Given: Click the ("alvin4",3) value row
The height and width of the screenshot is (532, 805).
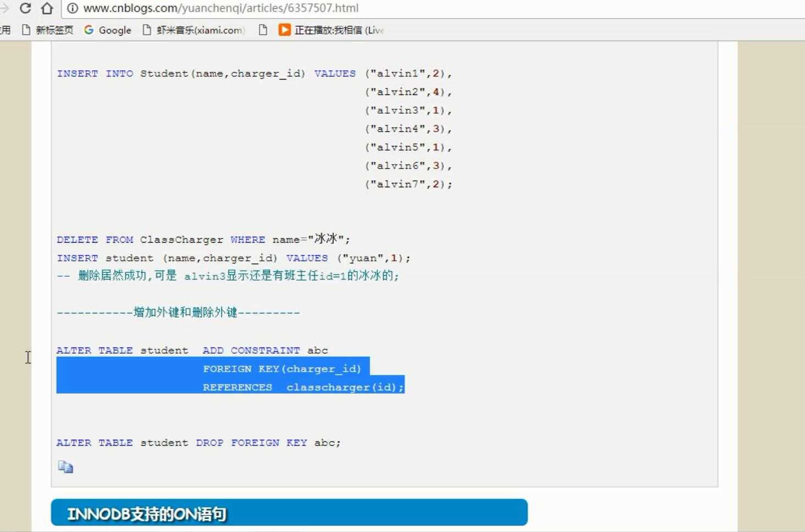Looking at the screenshot, I should (408, 129).
